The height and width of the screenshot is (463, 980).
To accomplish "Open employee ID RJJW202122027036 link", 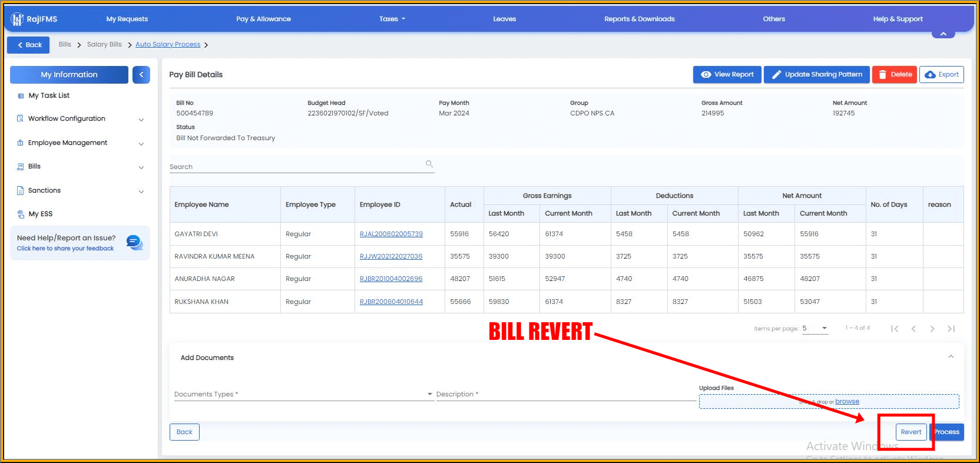I will click(x=391, y=256).
